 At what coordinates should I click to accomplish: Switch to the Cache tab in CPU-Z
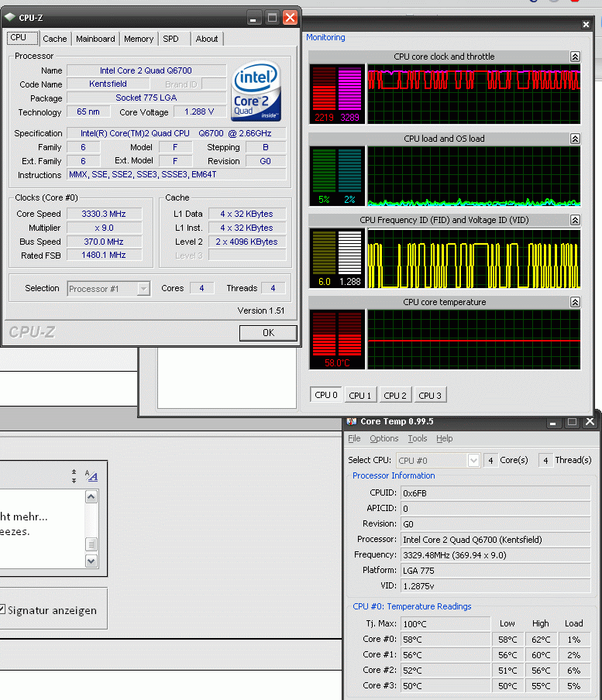pyautogui.click(x=54, y=39)
